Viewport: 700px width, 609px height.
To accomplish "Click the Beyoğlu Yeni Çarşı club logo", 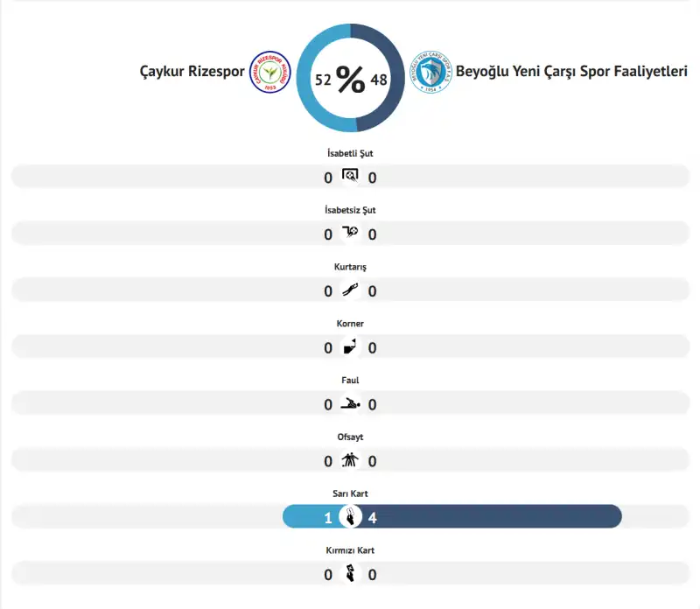I will click(x=430, y=72).
